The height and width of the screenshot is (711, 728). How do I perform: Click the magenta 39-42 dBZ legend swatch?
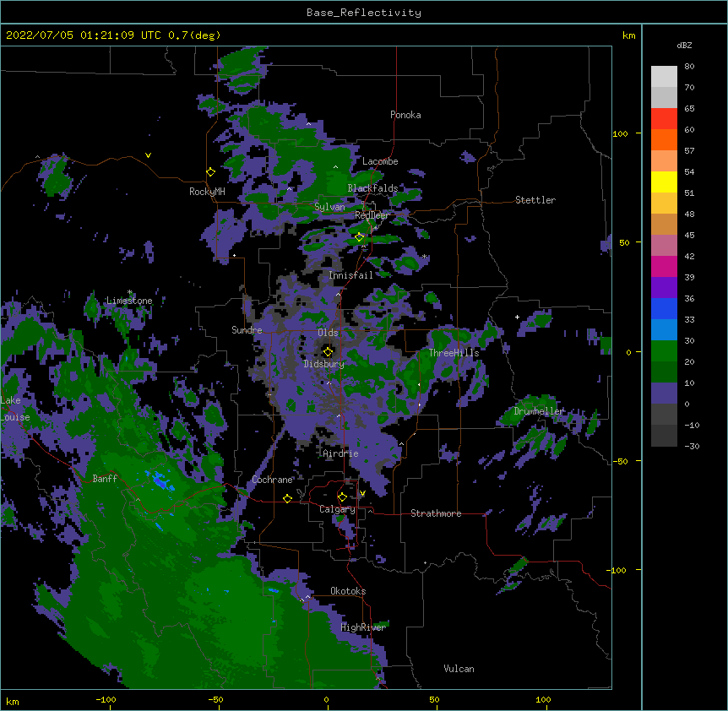664,266
